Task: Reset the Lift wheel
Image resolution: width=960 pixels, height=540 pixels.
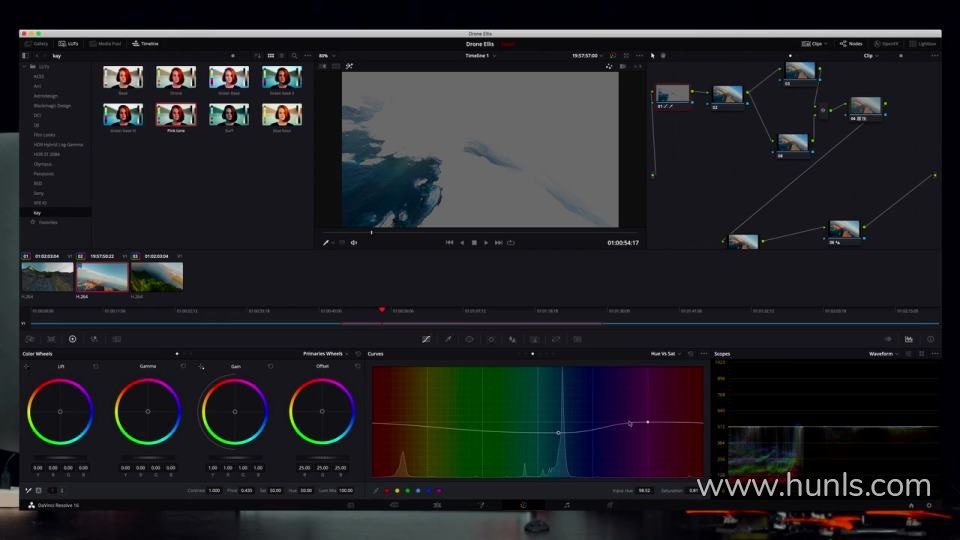Action: [x=96, y=366]
